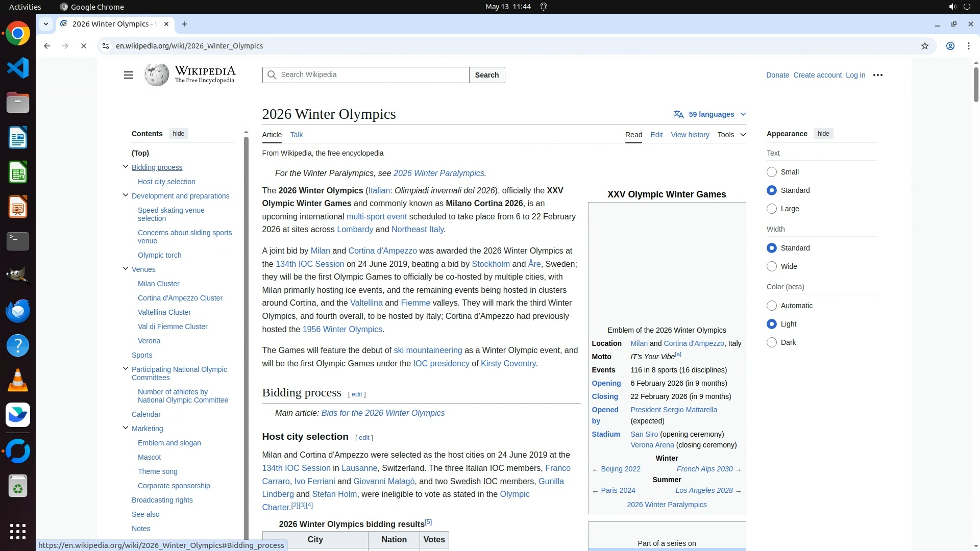Viewport: 980px width, 551px height.
Task: Open Wikipedia main menu hamburger icon
Action: 128,75
